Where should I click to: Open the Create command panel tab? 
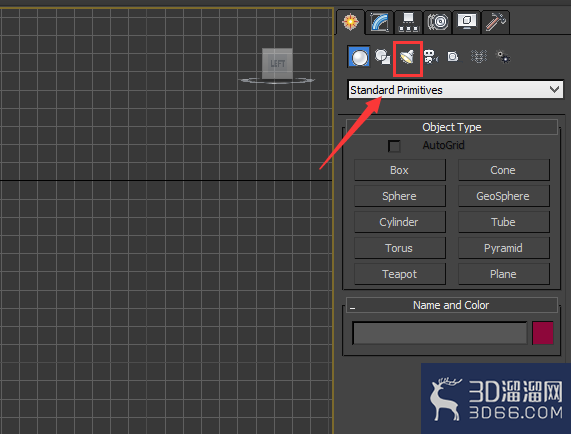tap(350, 22)
